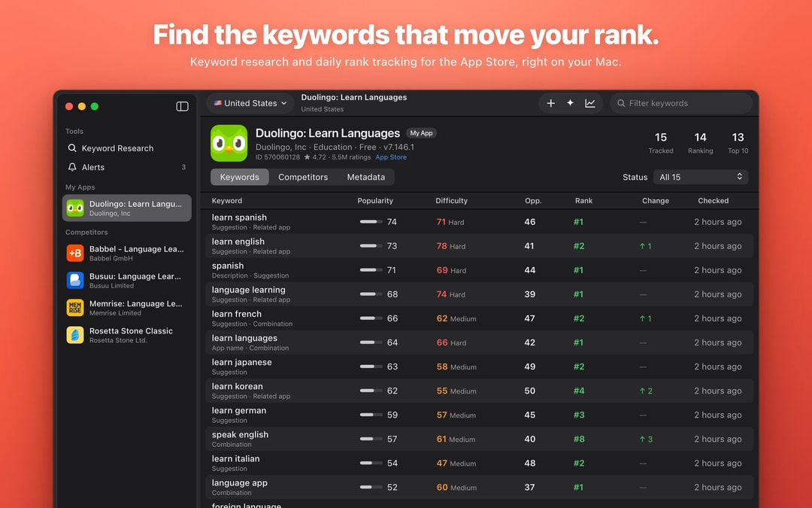Click the search icon in filter field

click(x=621, y=103)
